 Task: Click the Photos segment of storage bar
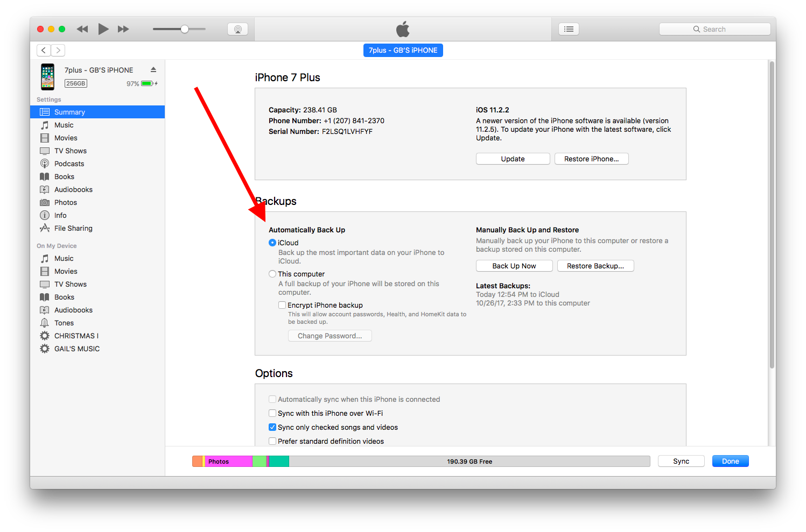click(229, 461)
